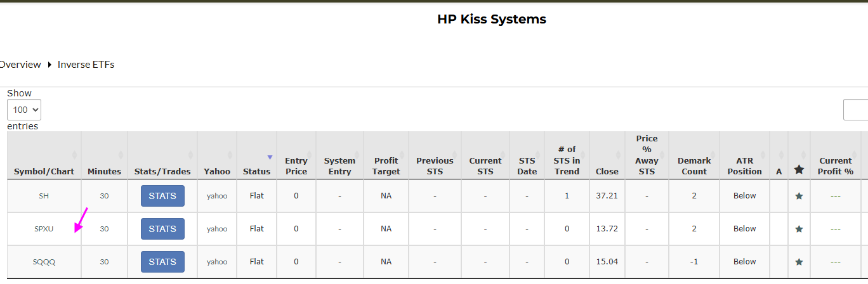The width and height of the screenshot is (868, 284).
Task: Sort table by Close column
Action: pyautogui.click(x=607, y=171)
